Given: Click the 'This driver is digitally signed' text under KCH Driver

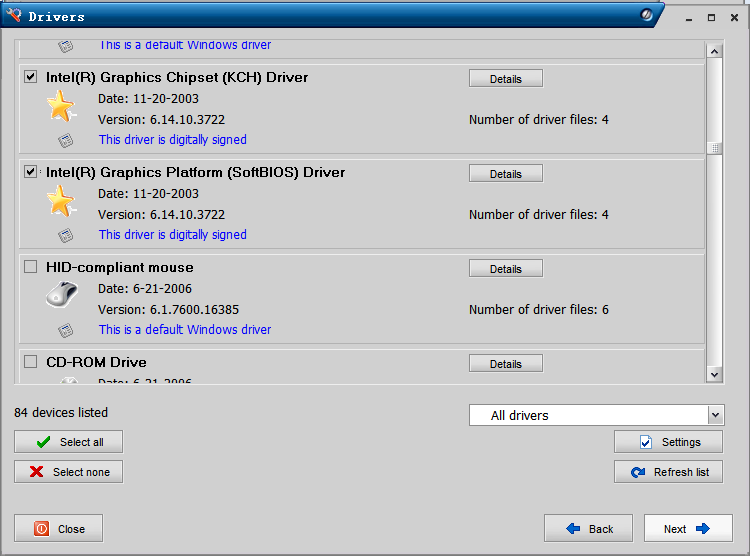Looking at the screenshot, I should [173, 140].
